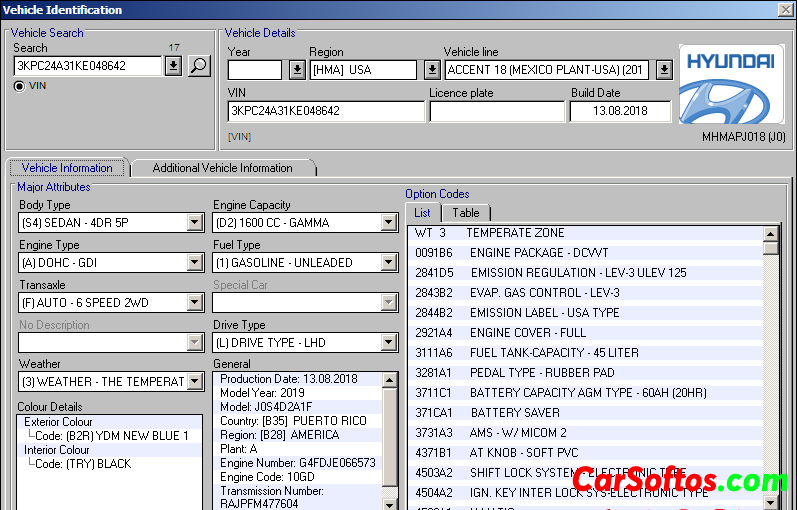This screenshot has height=510, width=797.
Task: Open the Transaxle dropdown list
Action: tap(195, 303)
